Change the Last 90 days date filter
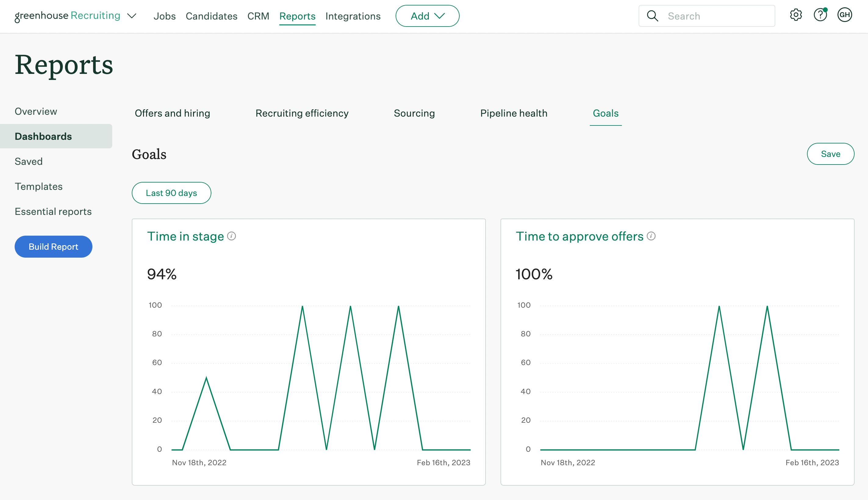The height and width of the screenshot is (500, 868). coord(171,193)
